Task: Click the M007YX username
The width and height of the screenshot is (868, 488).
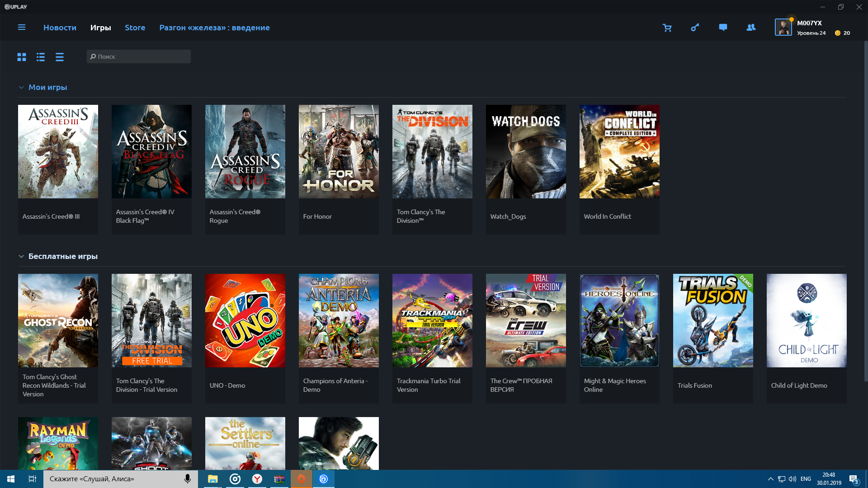Action: (809, 23)
